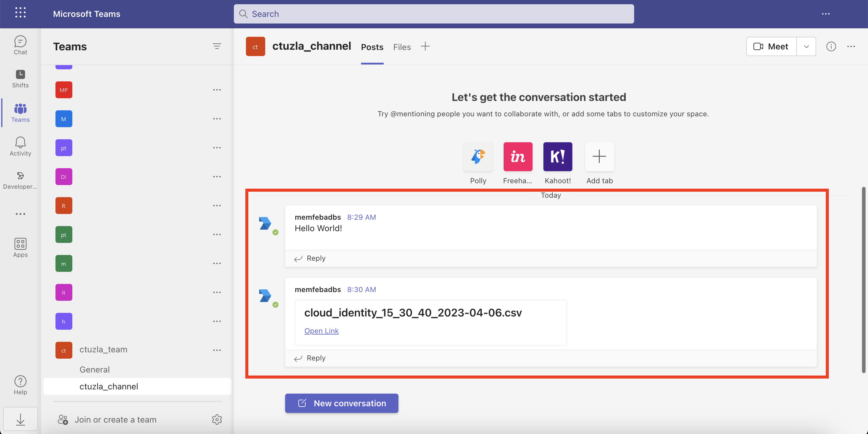
Task: Click the download desktop app icon
Action: (20, 419)
